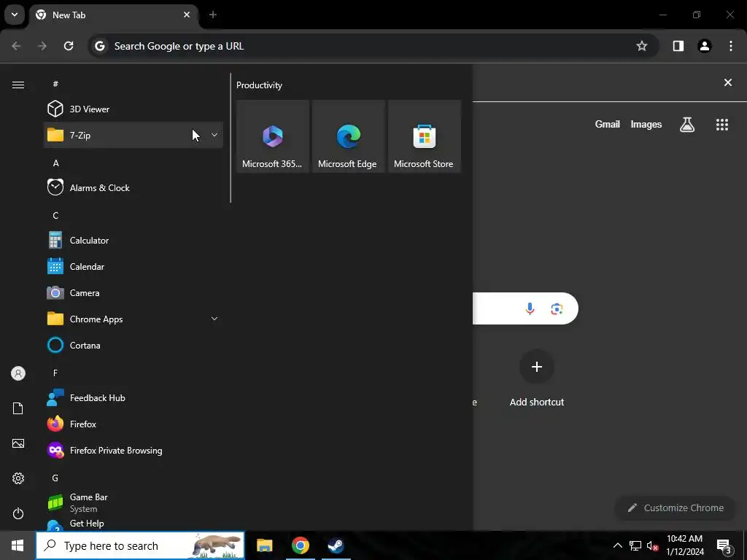Screen dimensions: 747x560
Task: Open the Calendar app
Action: [133, 267]
